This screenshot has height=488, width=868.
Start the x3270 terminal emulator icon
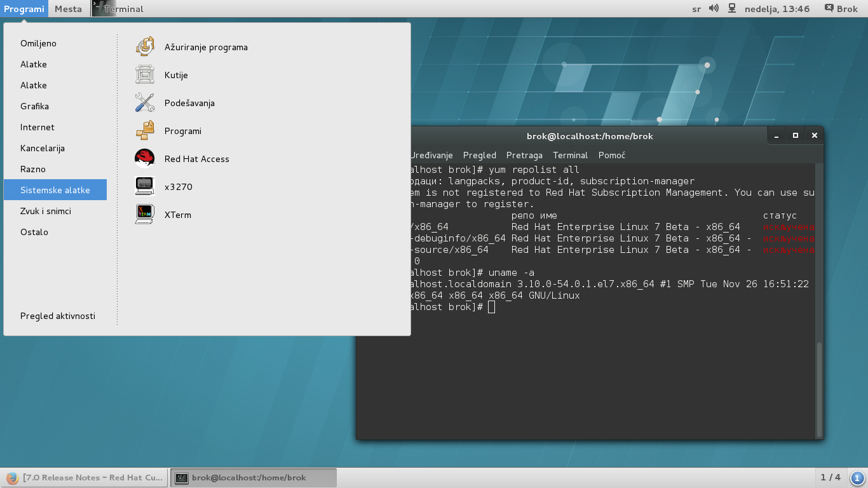(145, 187)
